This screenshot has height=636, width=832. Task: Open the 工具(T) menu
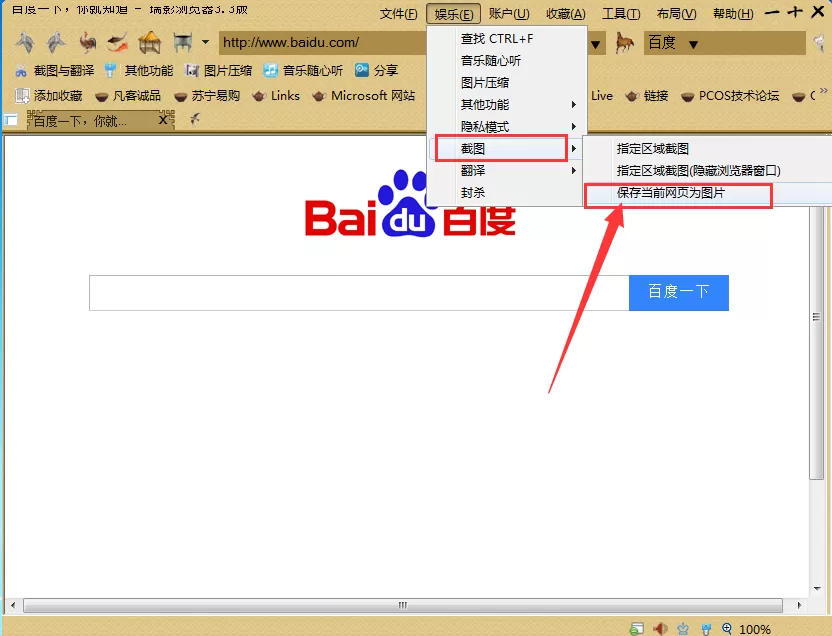coord(621,14)
